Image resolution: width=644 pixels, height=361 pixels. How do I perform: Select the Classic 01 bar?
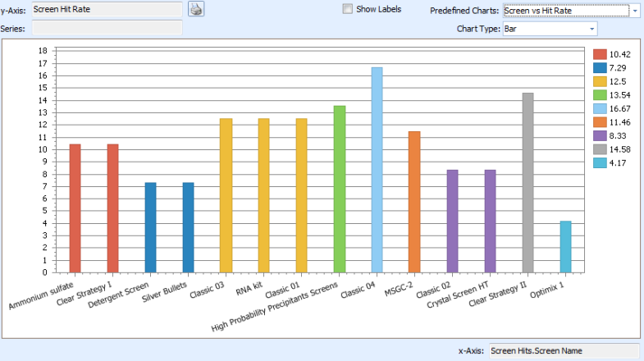coord(301,195)
